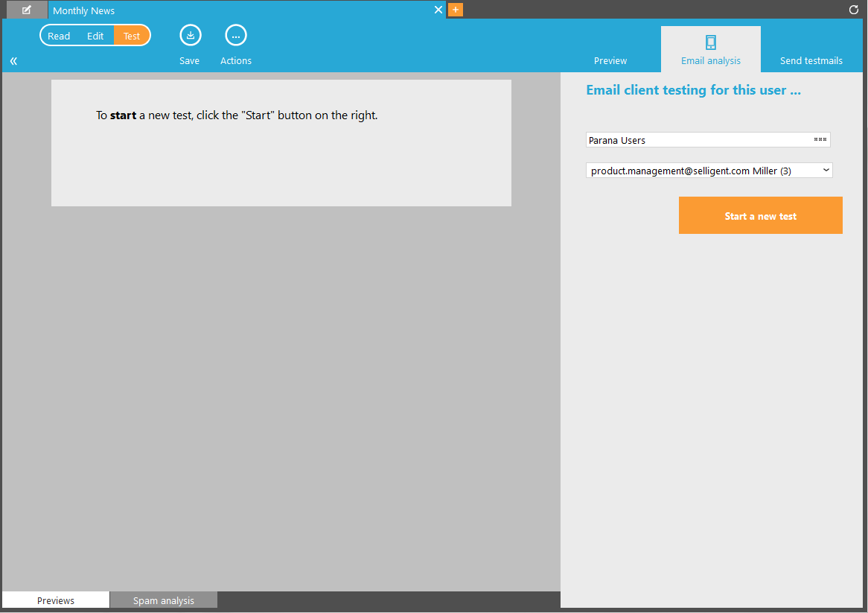The image size is (868, 613).
Task: Collapse panel with double chevron icon
Action: point(13,61)
